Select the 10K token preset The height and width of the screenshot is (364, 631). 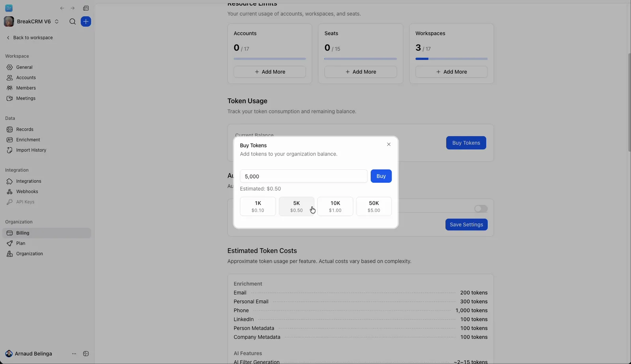pyautogui.click(x=335, y=206)
